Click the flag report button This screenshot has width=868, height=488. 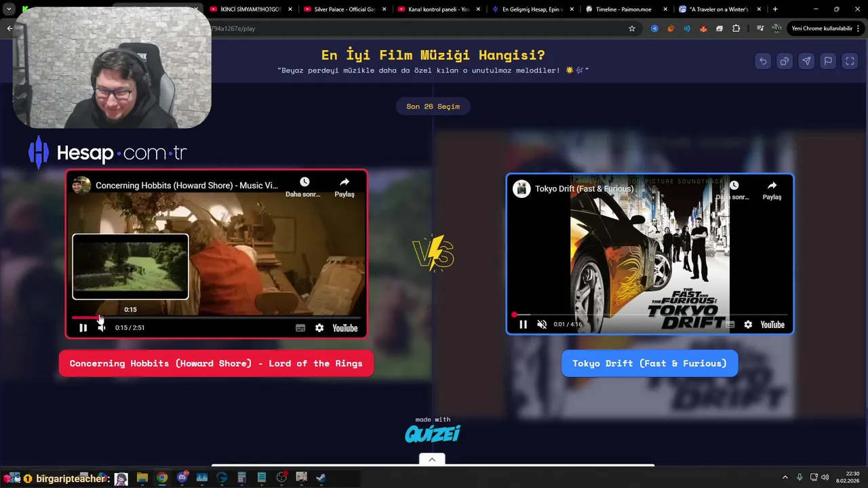(x=828, y=61)
